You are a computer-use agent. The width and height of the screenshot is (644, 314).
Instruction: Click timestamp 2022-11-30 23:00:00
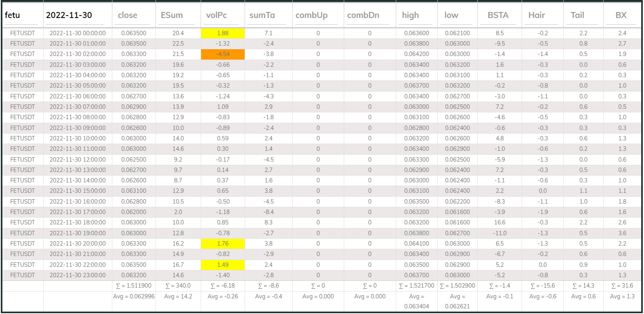tap(78, 275)
